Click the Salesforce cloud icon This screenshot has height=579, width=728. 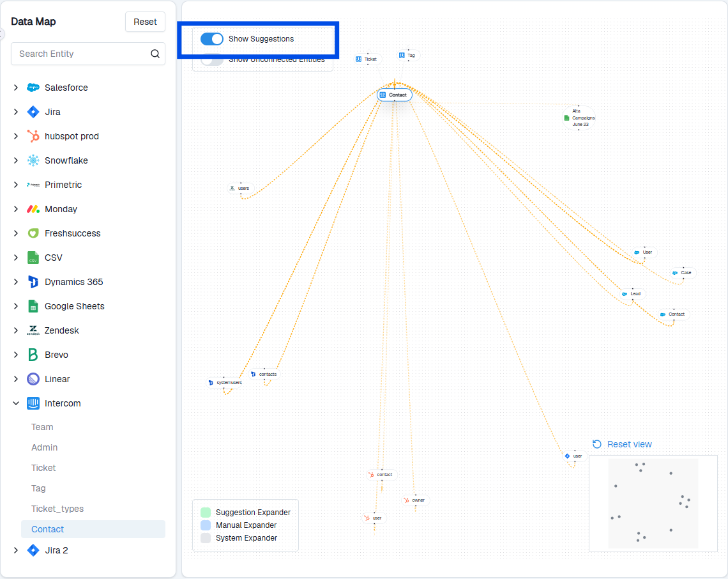(x=33, y=88)
